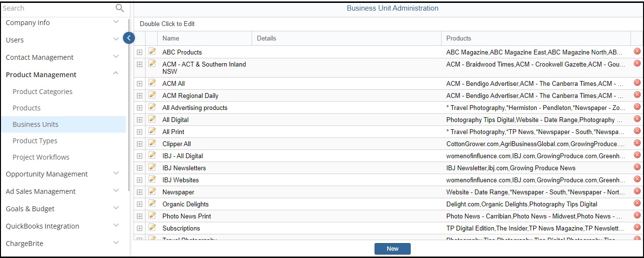Screen dimensions: 644x258
Task: Expand the All Advertising products row
Action: [139, 108]
